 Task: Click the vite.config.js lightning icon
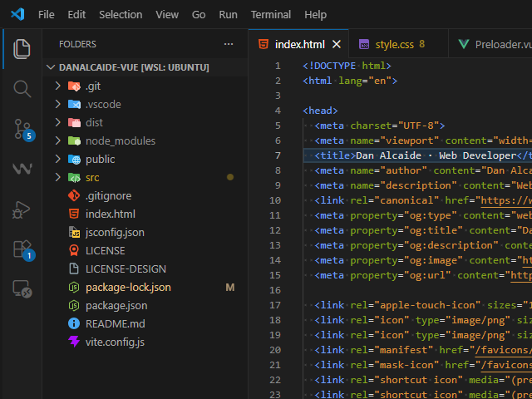74,342
